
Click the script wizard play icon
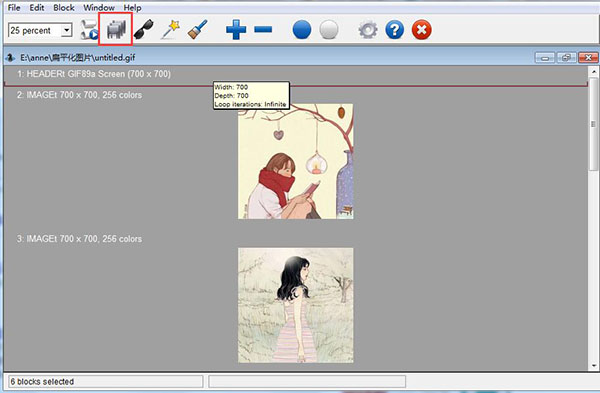(89, 29)
